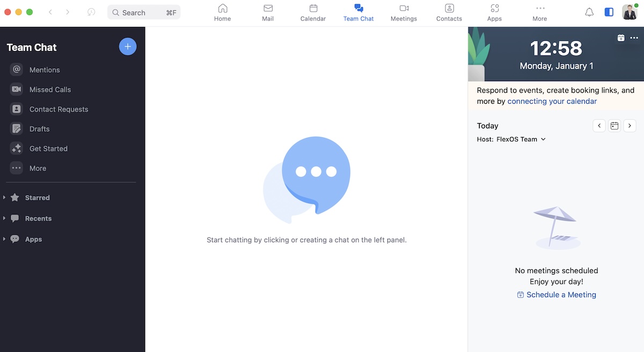Image resolution: width=644 pixels, height=352 pixels.
Task: Switch to the Team Chat tab
Action: 358,12
